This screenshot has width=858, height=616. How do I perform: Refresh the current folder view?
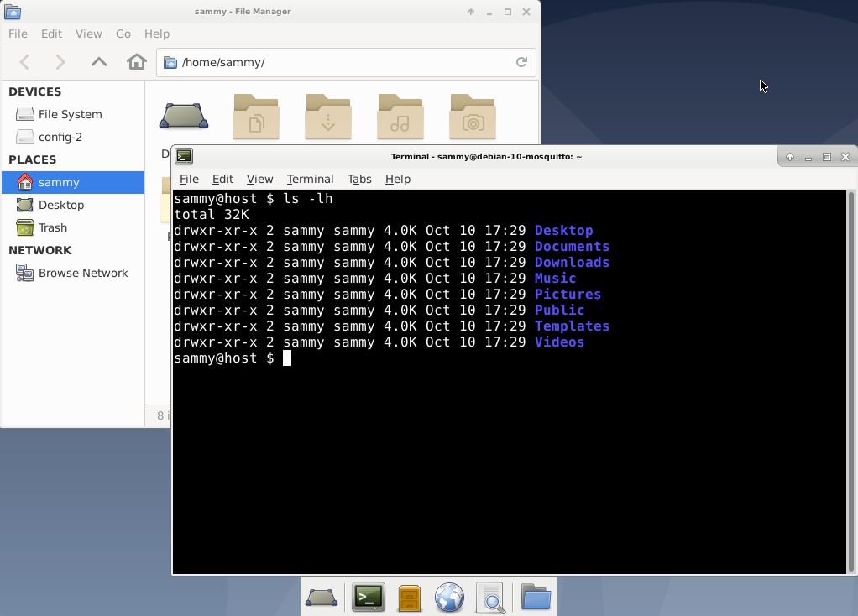click(x=521, y=62)
